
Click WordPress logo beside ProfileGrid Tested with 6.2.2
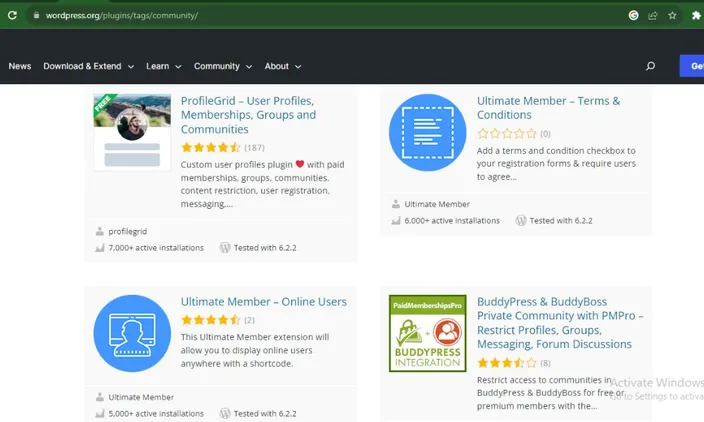tap(224, 247)
